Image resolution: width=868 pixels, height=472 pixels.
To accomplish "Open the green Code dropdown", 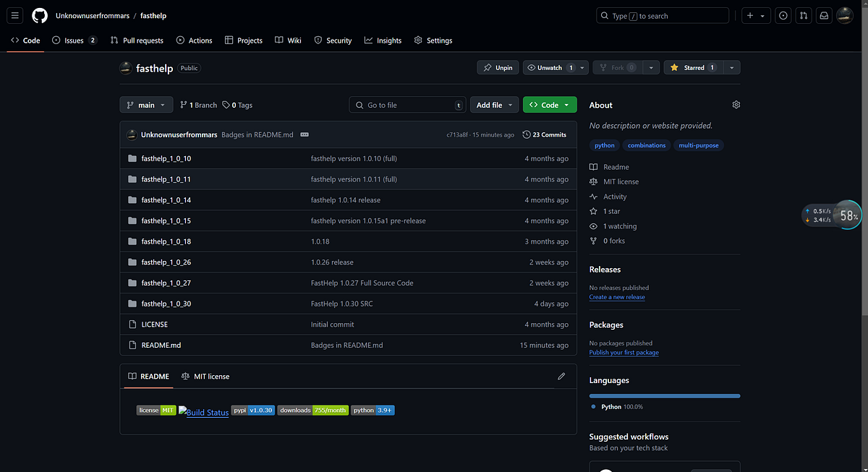I will 550,104.
